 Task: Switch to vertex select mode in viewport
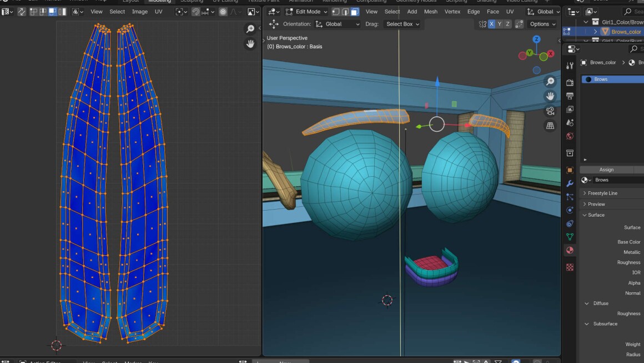pyautogui.click(x=336, y=12)
